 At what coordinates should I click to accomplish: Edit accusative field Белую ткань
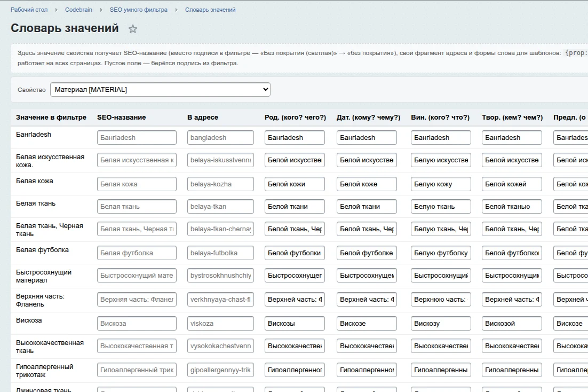coord(441,207)
